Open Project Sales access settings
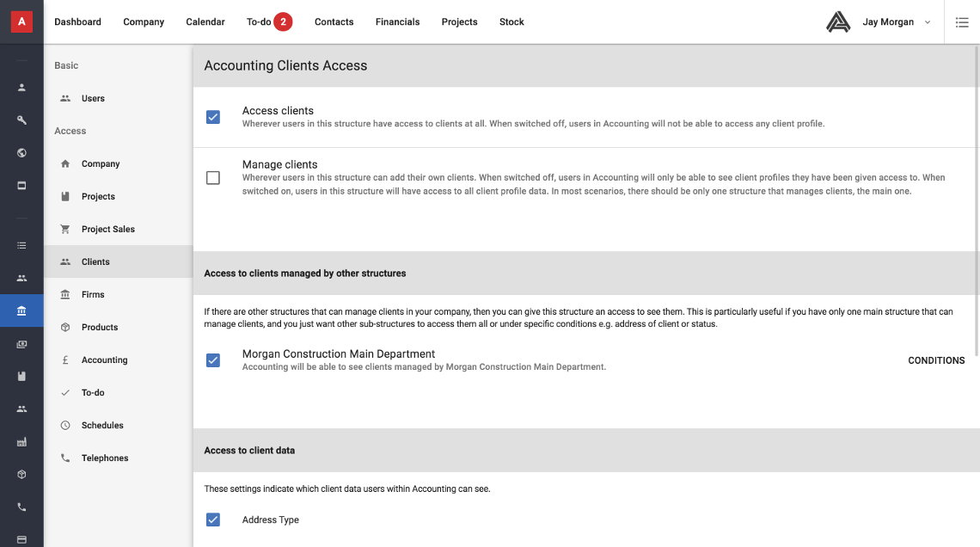980x547 pixels. point(107,230)
